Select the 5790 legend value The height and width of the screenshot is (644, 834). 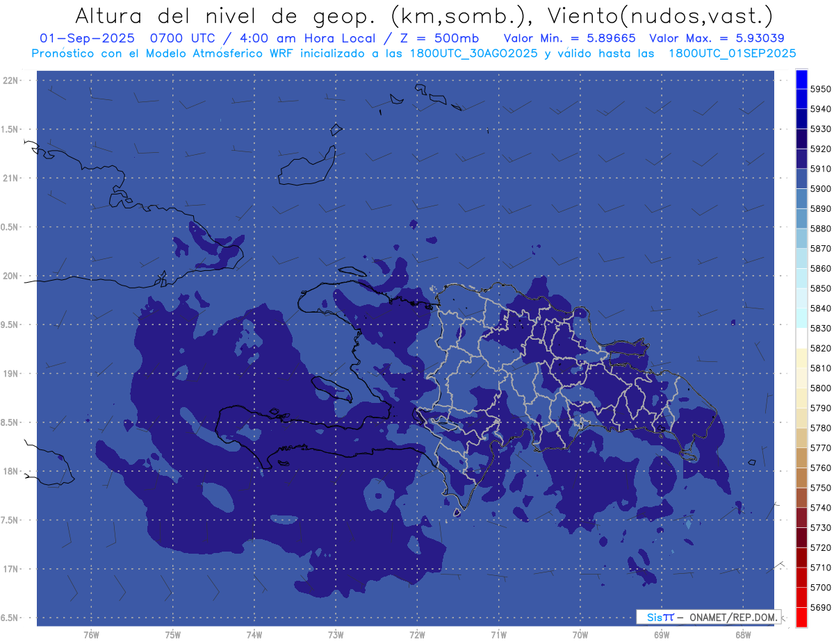pos(821,408)
